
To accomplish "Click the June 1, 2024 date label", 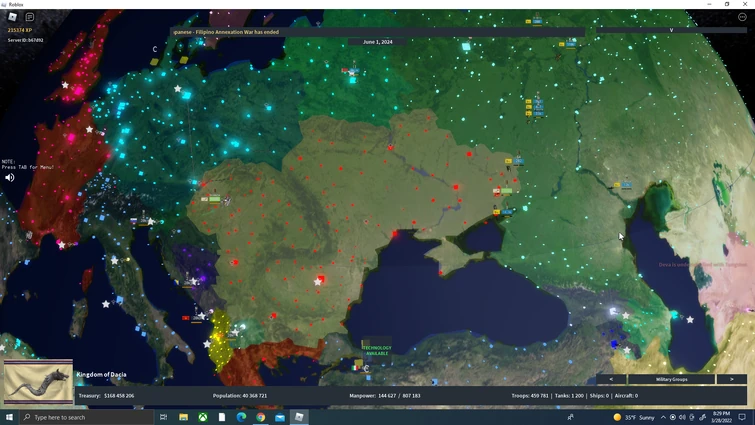I will 378,42.
